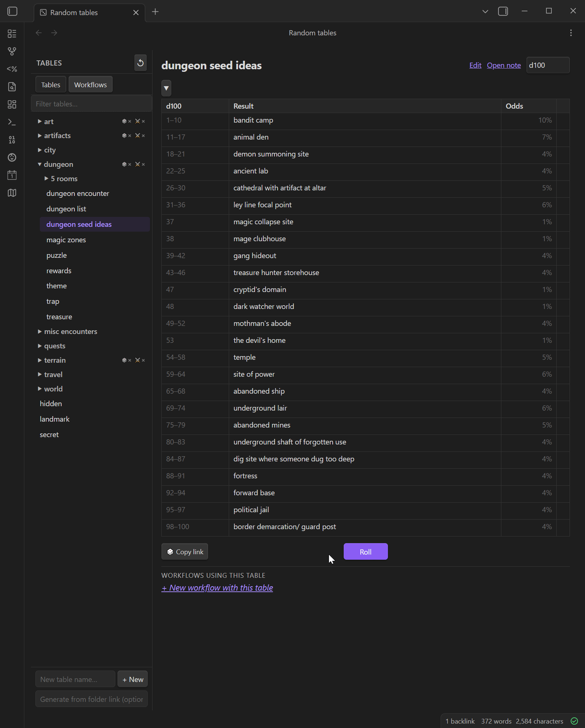Select the dungeon encounter table

[95, 193]
